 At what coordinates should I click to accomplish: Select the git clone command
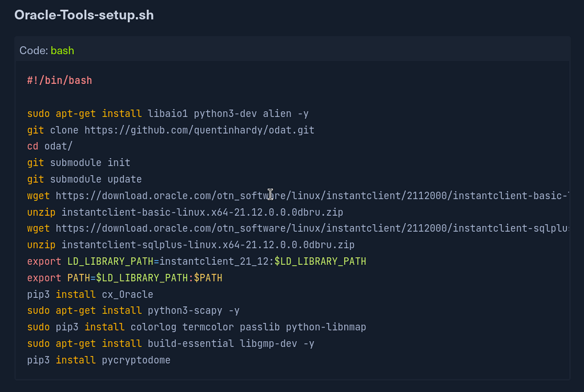tap(170, 130)
